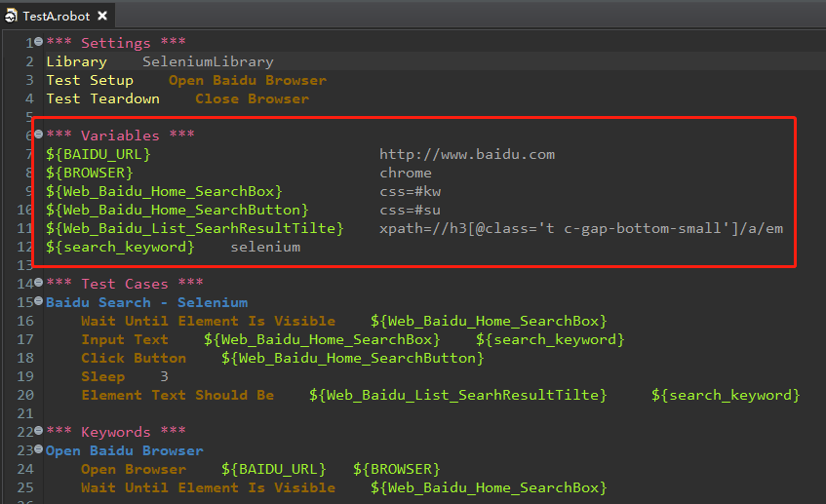826x504 pixels.
Task: Click ${Web_Baidu_Home_SearchButton} argument on line 18
Action: pos(353,358)
